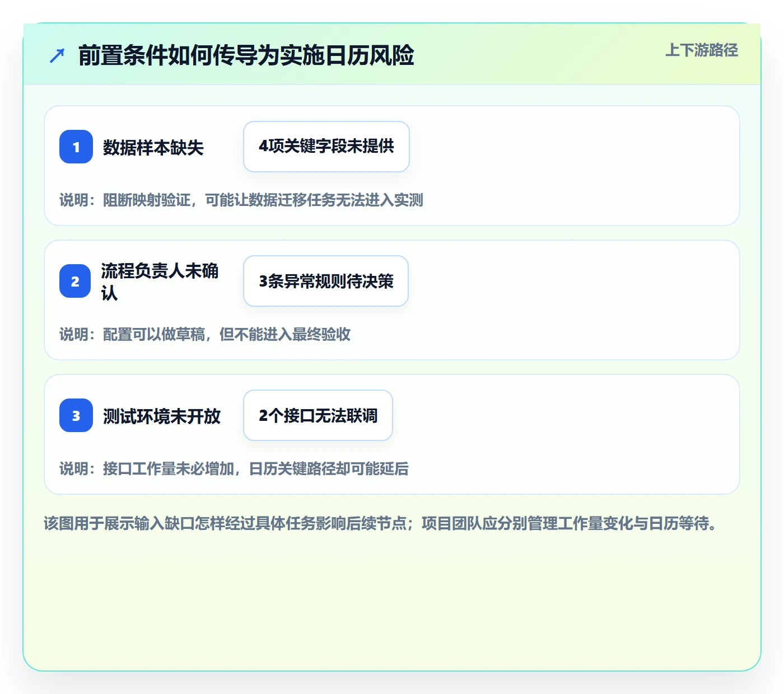Click the heading 测试环境未开放
This screenshot has width=784, height=694.
coord(161,416)
